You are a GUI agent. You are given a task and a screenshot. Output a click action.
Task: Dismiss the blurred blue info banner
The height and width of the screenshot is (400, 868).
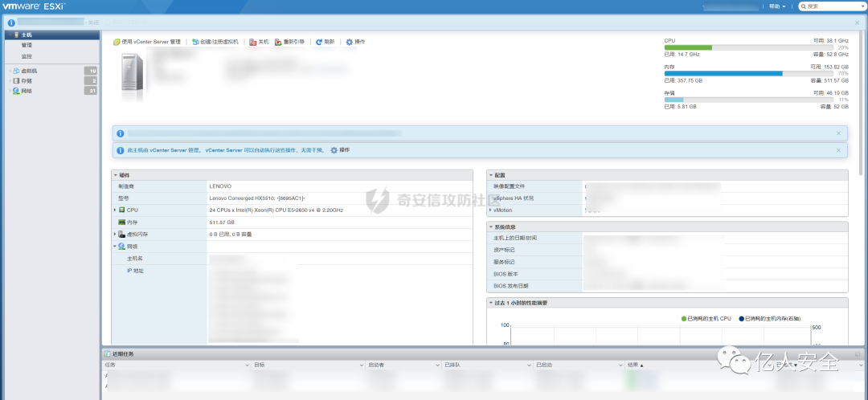pos(838,133)
